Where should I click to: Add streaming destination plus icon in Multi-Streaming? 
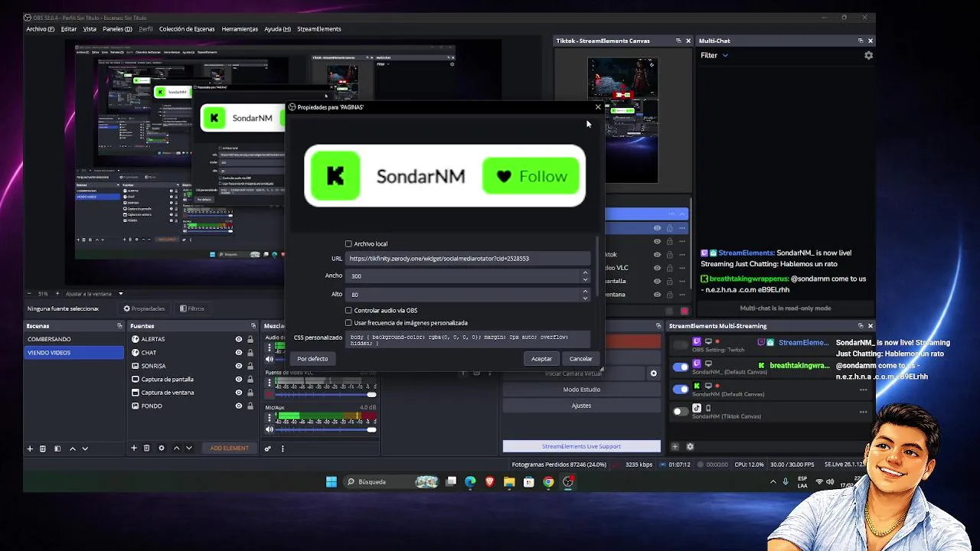[x=675, y=446]
